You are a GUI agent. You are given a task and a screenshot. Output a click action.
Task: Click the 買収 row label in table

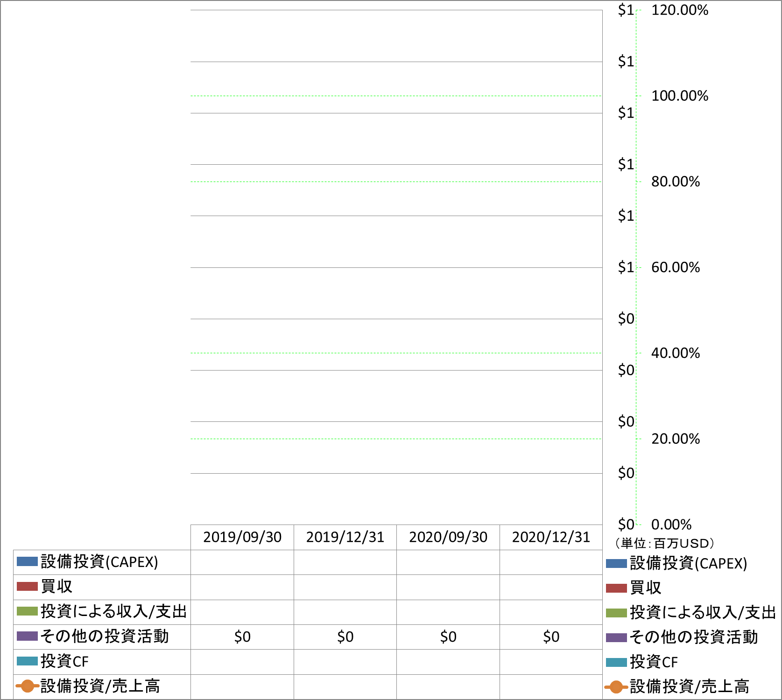[x=56, y=587]
